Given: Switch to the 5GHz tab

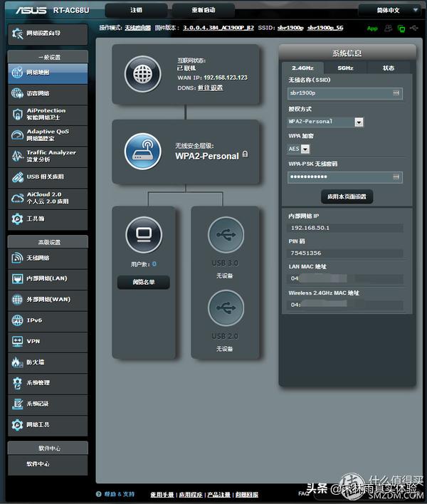Looking at the screenshot, I should coord(345,68).
